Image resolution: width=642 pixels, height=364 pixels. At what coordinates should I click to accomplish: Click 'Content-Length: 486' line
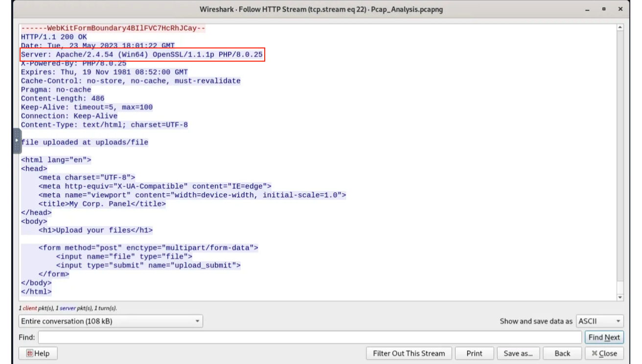tap(63, 98)
